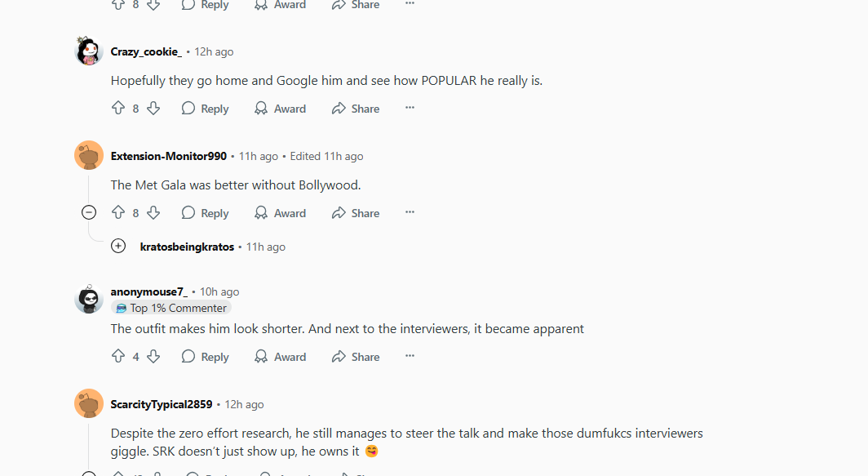Screen dimensions: 868x476
Task: Upvote Extension-Monitor990's Met Gala comment
Action: 118,213
